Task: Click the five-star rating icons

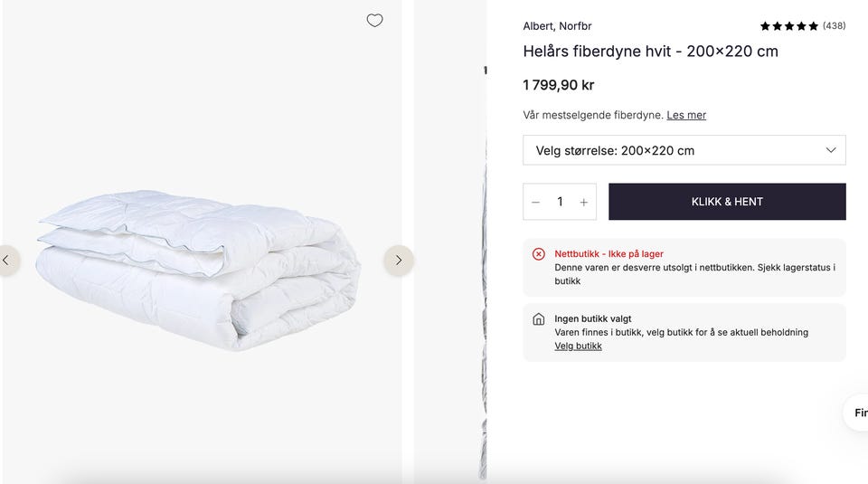Action: point(788,26)
